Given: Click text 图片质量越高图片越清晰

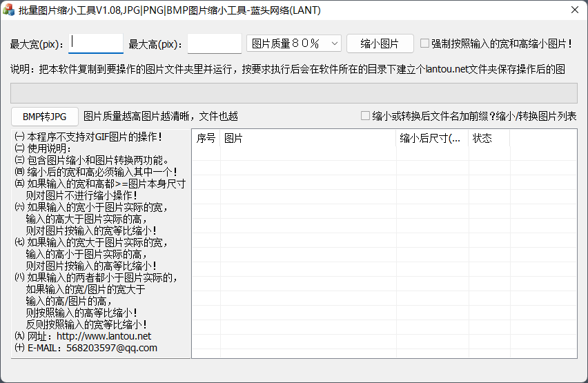Looking at the screenshot, I should click(136, 117).
